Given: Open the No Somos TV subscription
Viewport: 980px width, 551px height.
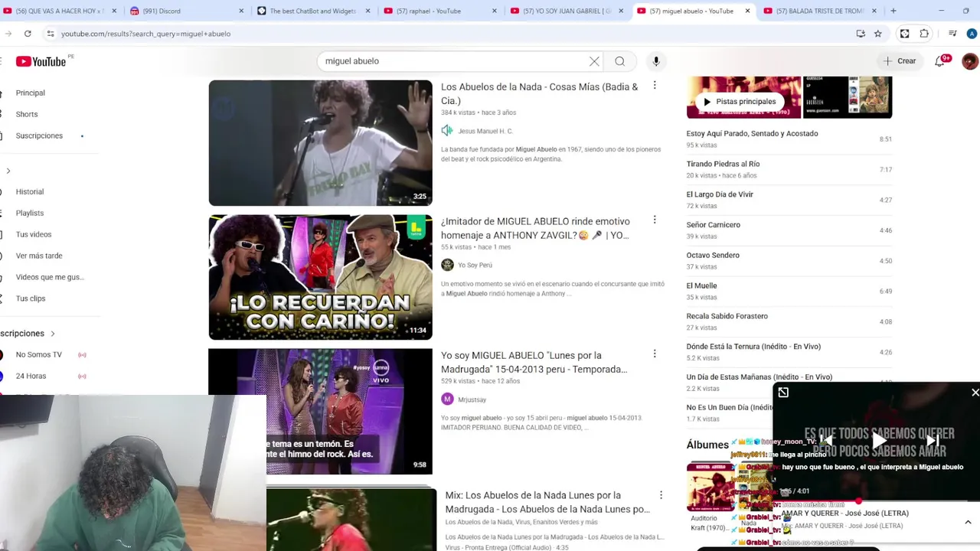Looking at the screenshot, I should pyautogui.click(x=39, y=354).
